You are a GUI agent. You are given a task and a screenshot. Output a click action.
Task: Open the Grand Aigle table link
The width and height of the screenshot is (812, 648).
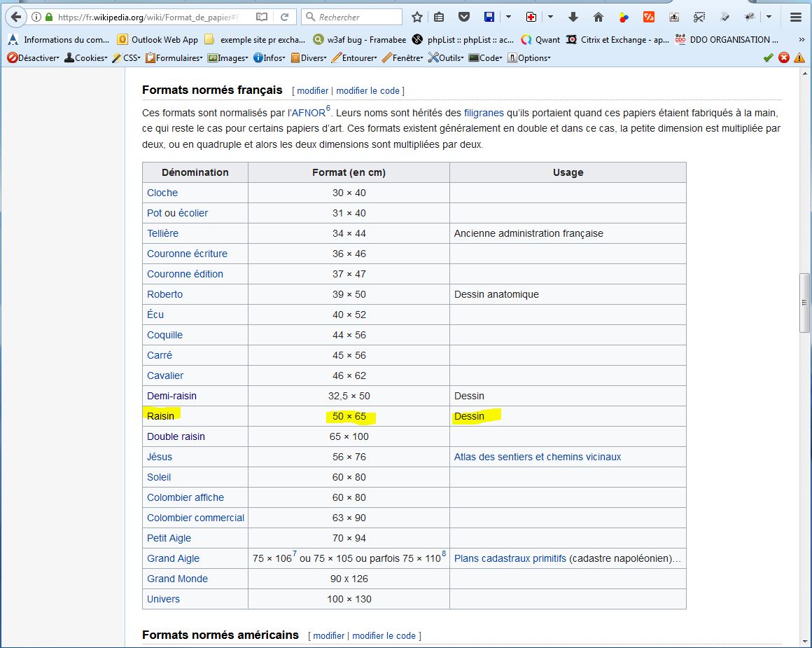tap(173, 558)
